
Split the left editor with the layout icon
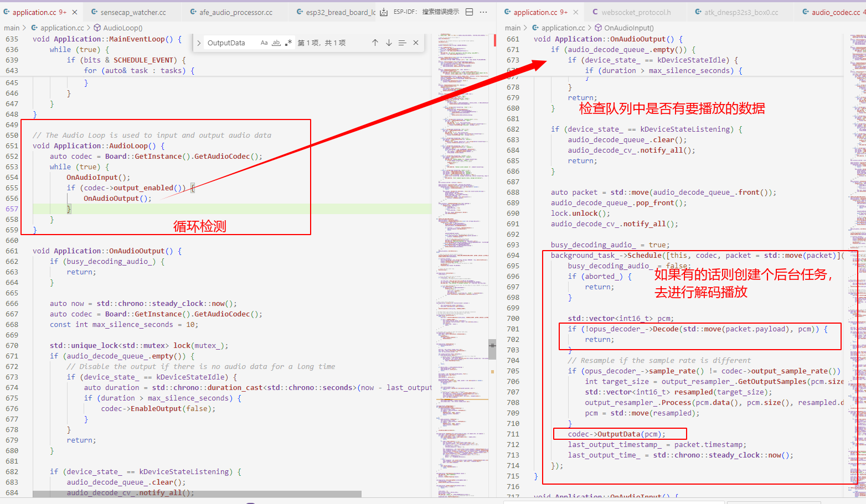(470, 12)
